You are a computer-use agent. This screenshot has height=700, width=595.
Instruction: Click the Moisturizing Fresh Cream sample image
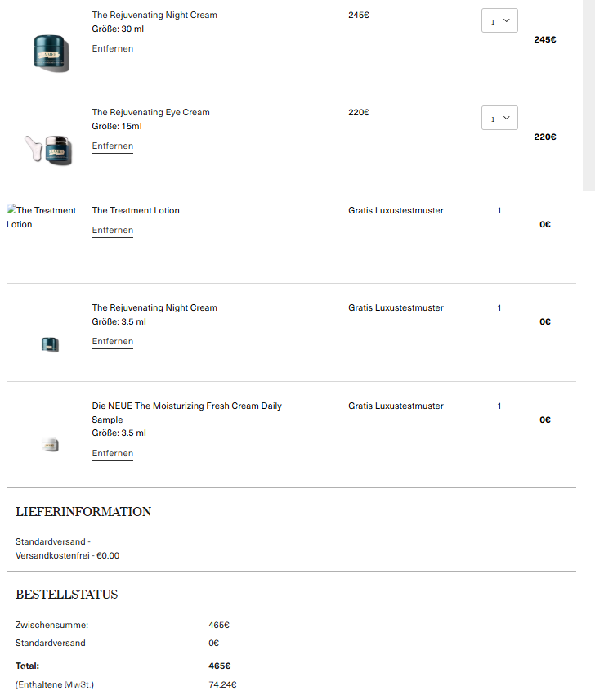click(50, 445)
